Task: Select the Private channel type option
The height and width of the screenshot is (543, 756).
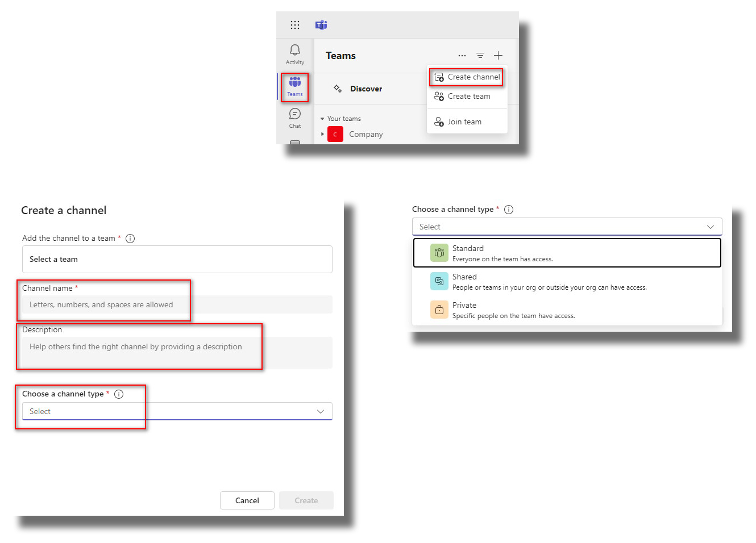Action: click(x=567, y=310)
